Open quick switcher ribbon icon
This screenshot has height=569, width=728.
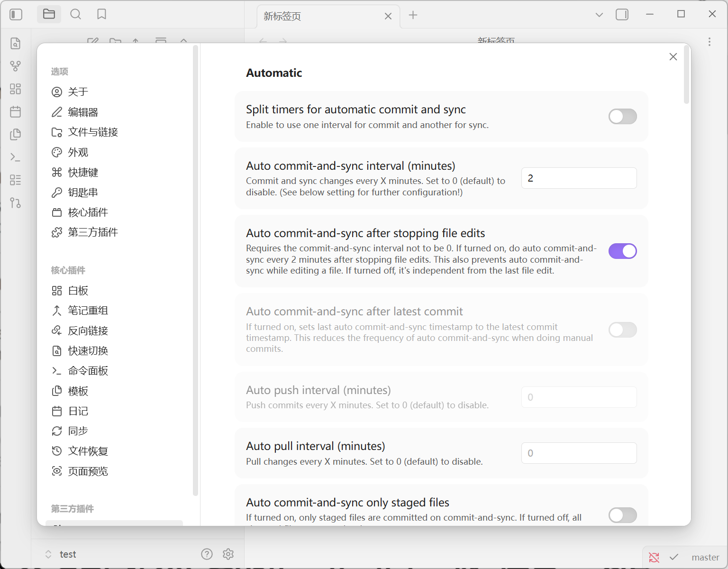16,43
